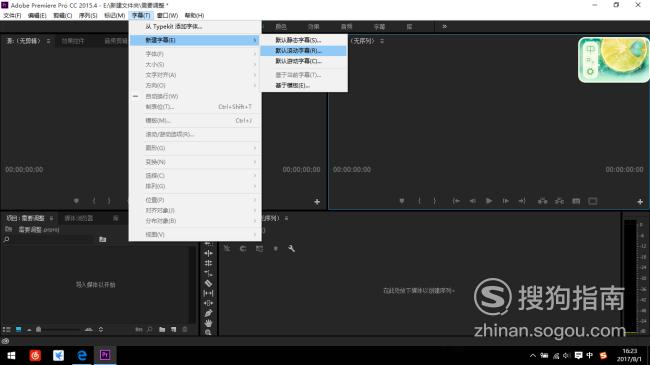Switch Project panel to Icon view
The height and width of the screenshot is (365, 650).
(x=19, y=330)
